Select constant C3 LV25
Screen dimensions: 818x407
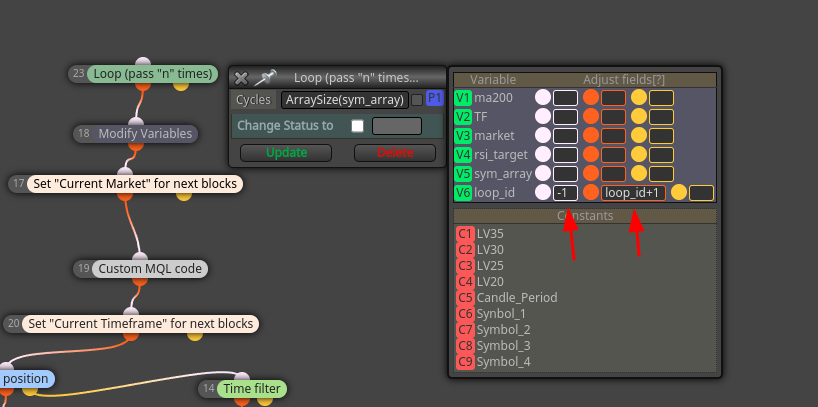[x=465, y=266]
